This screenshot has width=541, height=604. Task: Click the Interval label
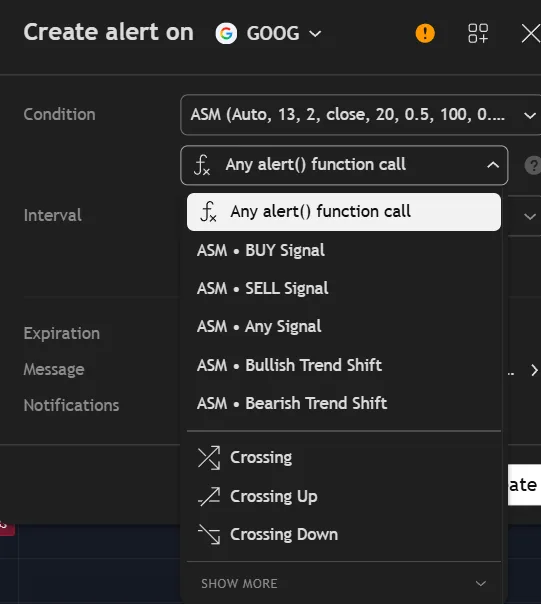(53, 215)
